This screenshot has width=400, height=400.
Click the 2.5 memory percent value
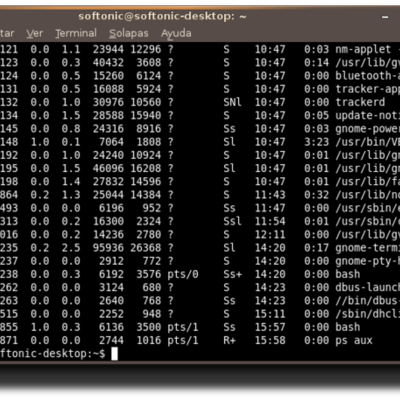point(71,248)
